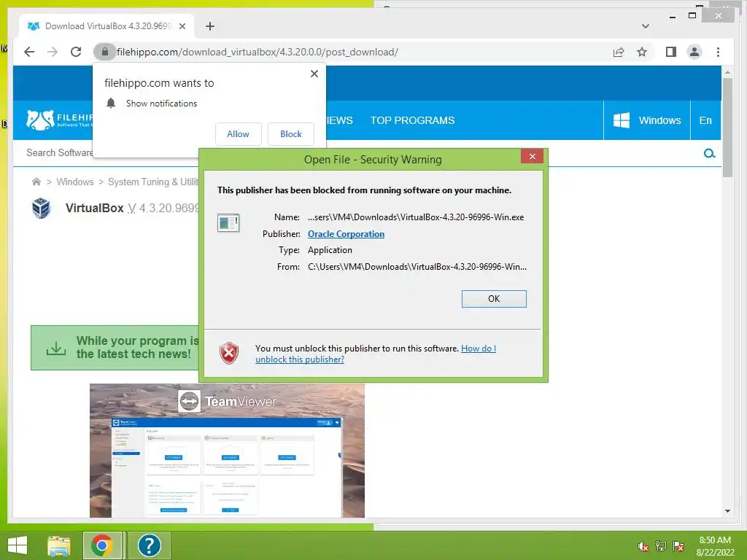Click the OK button in Security Warning
This screenshot has width=747, height=560.
[x=494, y=298]
